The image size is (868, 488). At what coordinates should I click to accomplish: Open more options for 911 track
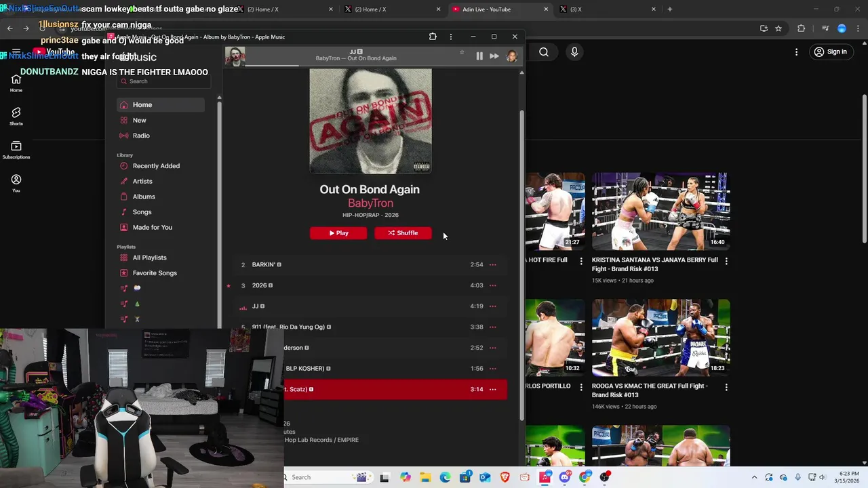[x=493, y=327]
